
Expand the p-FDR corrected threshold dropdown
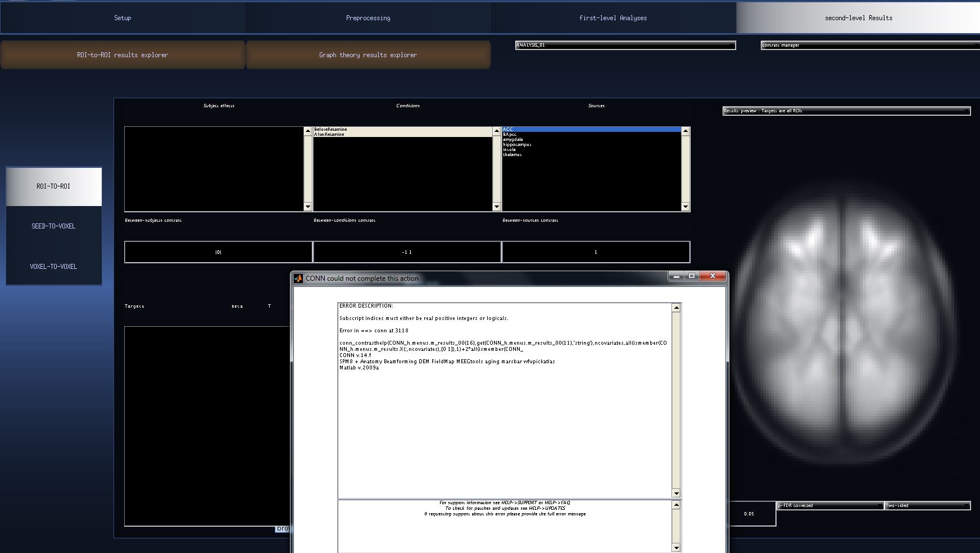pyautogui.click(x=829, y=505)
